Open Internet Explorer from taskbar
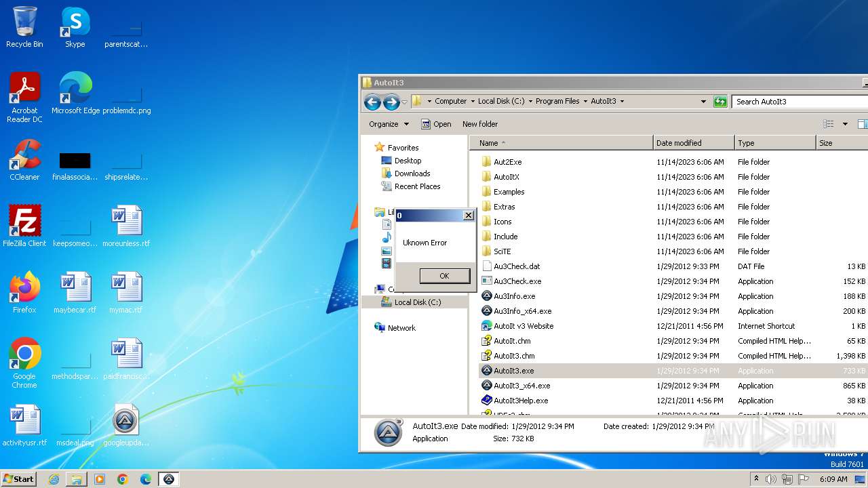868x488 pixels. (54, 479)
